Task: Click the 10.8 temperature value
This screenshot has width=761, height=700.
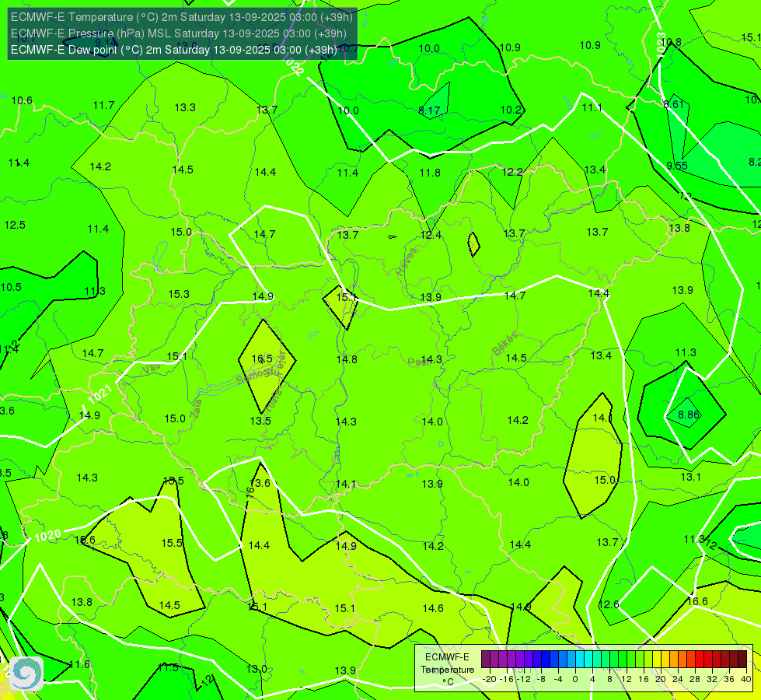Action: (x=671, y=42)
